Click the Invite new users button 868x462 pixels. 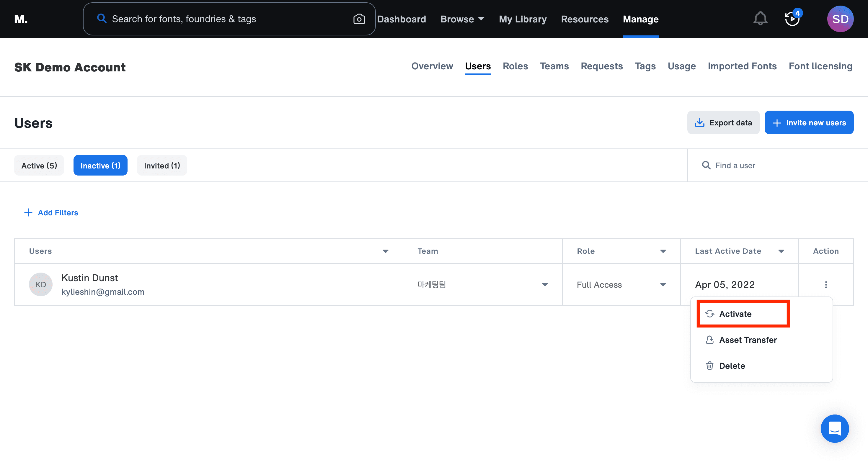[809, 122]
